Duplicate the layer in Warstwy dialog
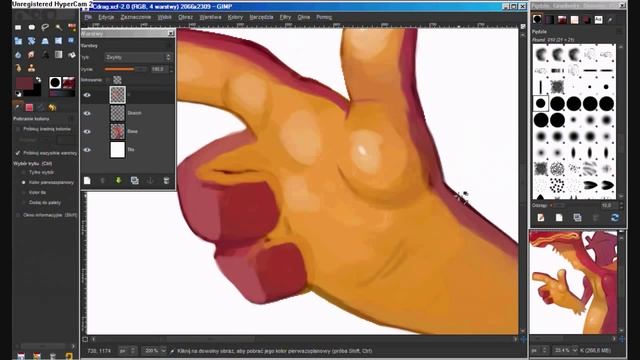 (134, 180)
